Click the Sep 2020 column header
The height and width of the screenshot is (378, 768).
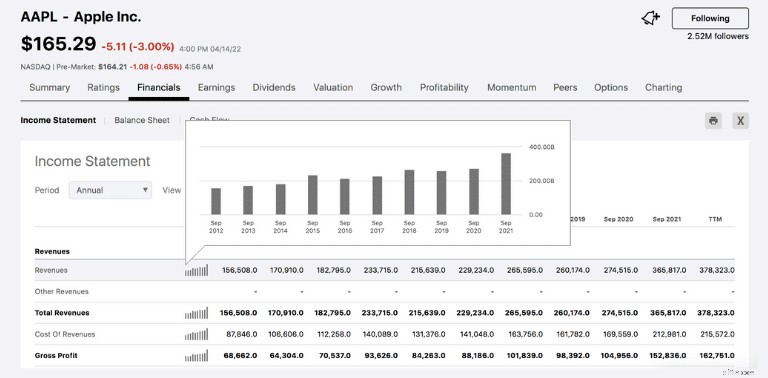pos(619,219)
